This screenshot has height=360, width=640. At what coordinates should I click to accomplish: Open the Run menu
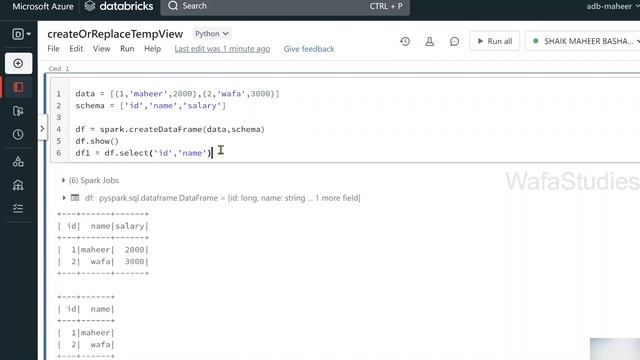(x=127, y=49)
